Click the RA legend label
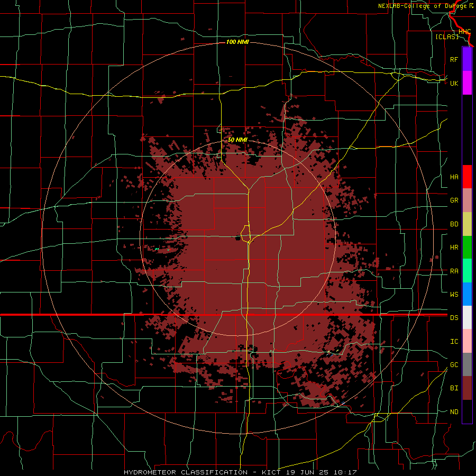The width and height of the screenshot is (476, 476). (454, 271)
